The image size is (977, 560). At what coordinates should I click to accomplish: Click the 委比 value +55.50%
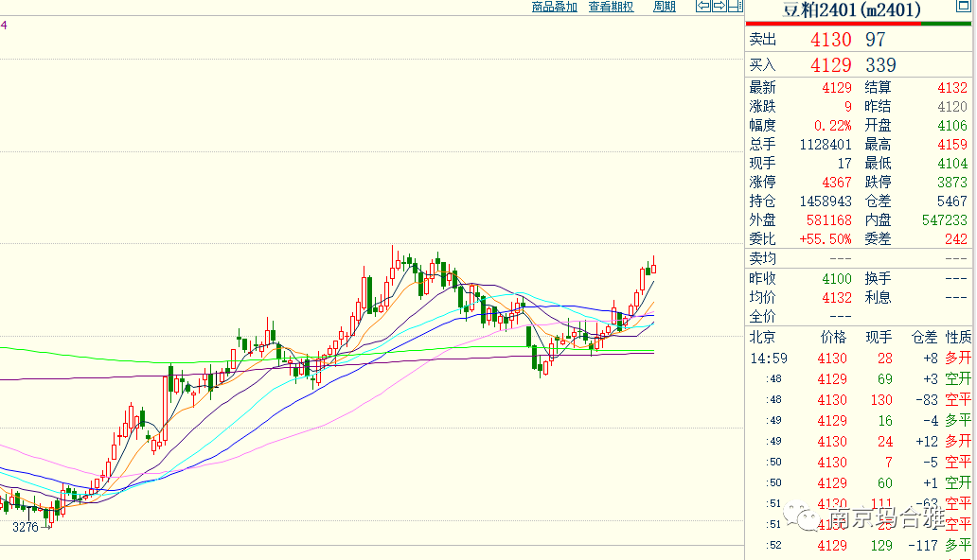pyautogui.click(x=825, y=239)
